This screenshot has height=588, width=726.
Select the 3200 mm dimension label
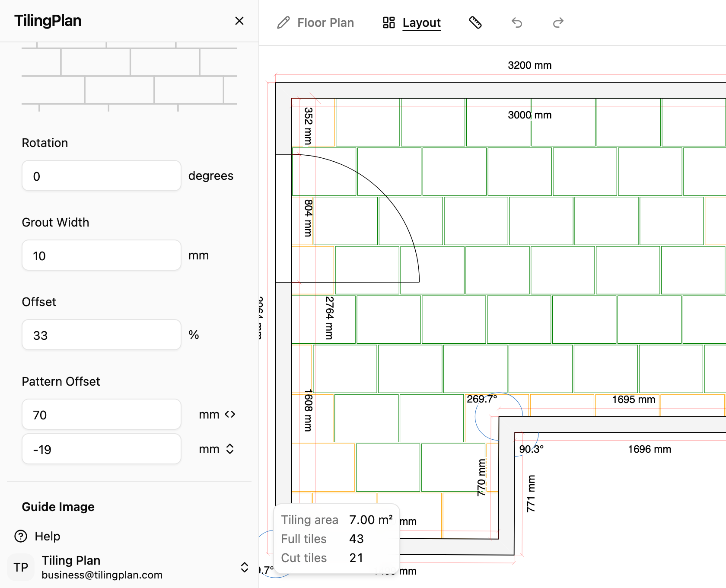[x=530, y=65]
